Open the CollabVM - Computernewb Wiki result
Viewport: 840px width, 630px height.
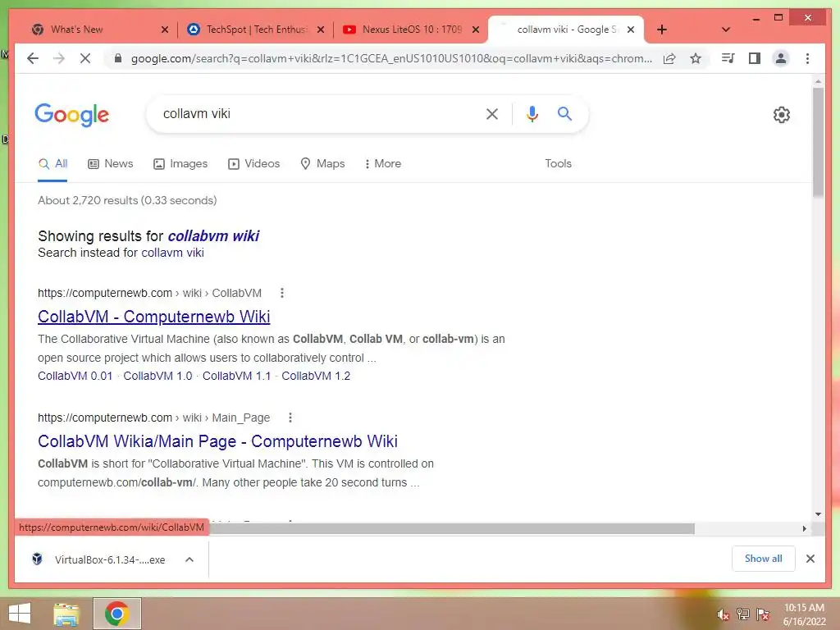[x=153, y=317]
